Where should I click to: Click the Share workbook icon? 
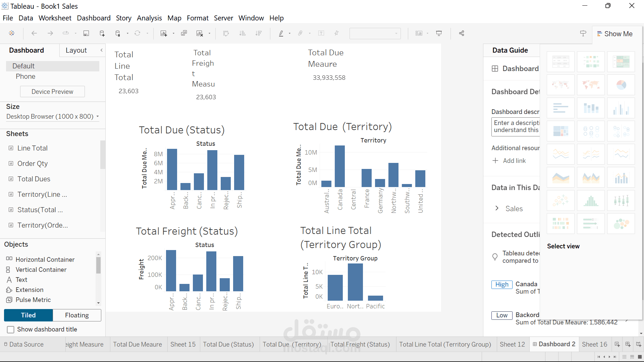point(462,33)
